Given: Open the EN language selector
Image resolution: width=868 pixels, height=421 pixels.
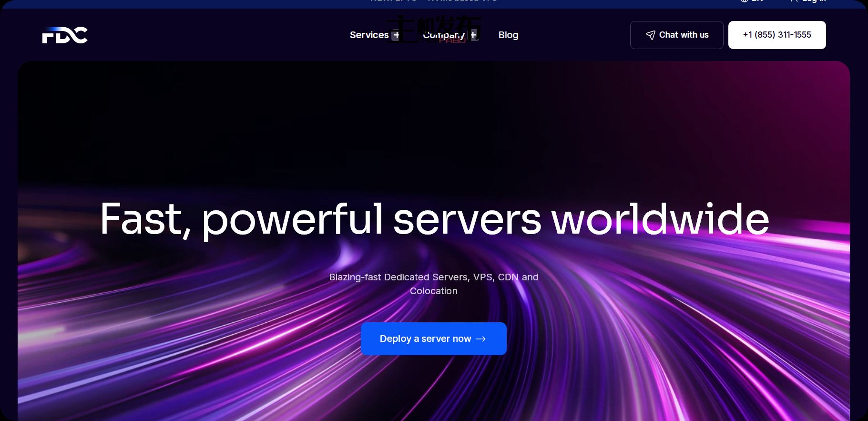Looking at the screenshot, I should [x=757, y=1].
